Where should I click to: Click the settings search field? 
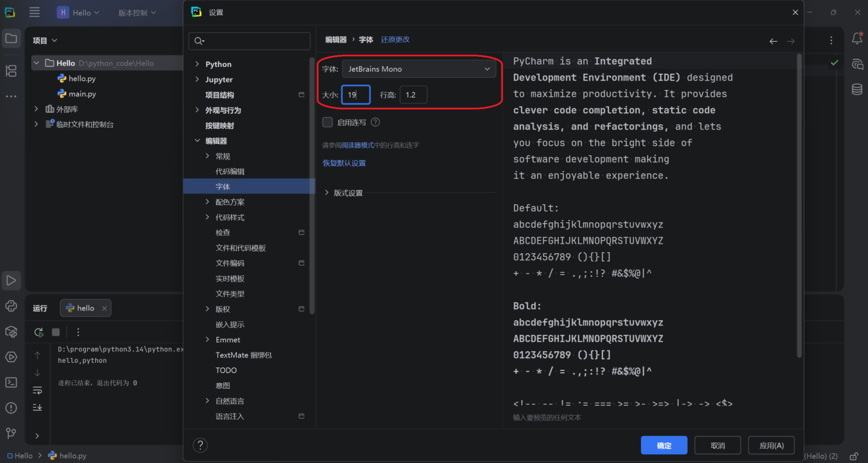tap(250, 41)
